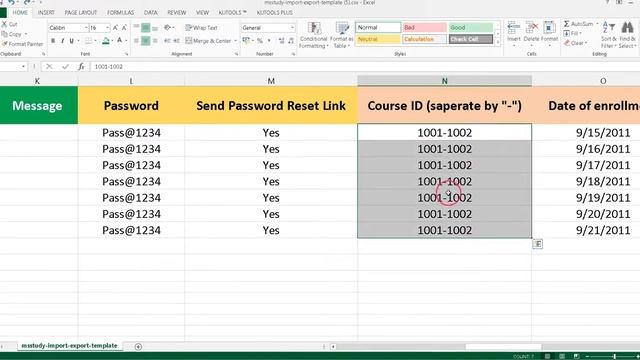Click the horizontal scrollbar thumb

[503, 347]
